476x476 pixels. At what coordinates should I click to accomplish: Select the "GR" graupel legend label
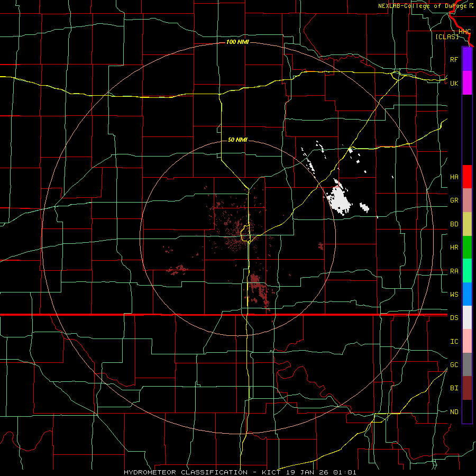[x=454, y=200]
